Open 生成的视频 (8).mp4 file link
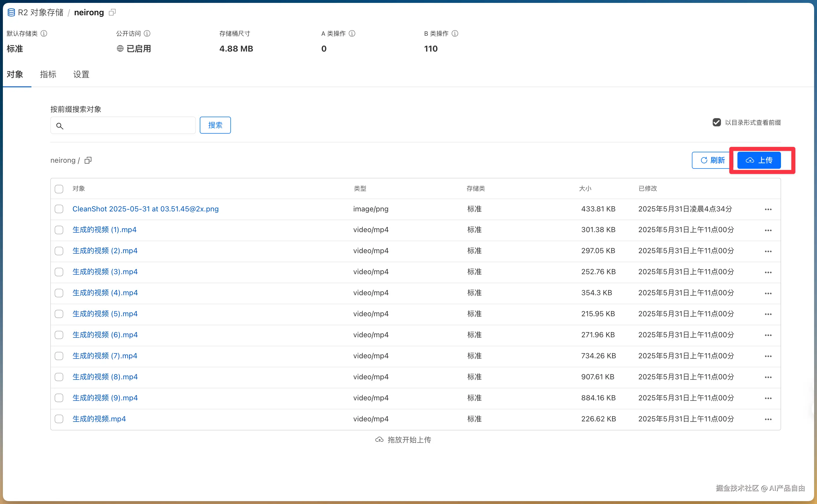The image size is (817, 504). (x=105, y=377)
